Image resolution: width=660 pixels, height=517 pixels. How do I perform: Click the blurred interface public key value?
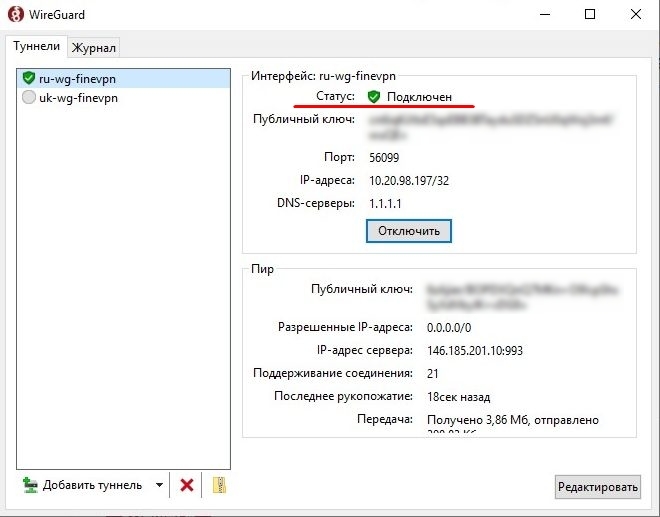point(491,127)
